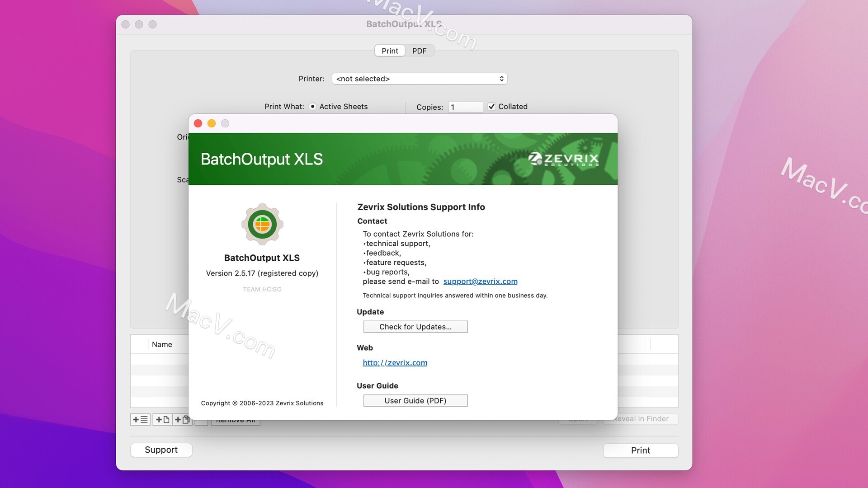Click the Name column header
Screen dimensions: 868x488
(162, 344)
